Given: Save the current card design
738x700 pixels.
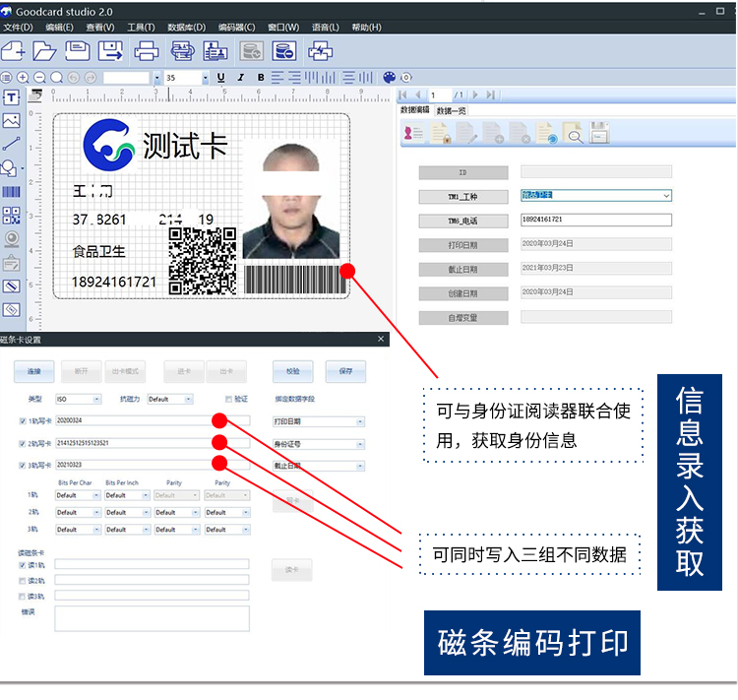Looking at the screenshot, I should 77,51.
